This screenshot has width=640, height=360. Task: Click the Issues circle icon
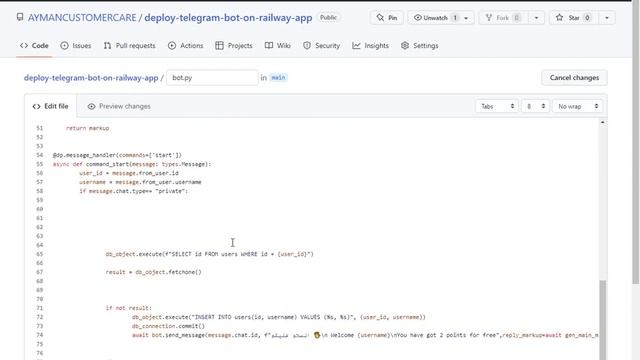coord(64,46)
